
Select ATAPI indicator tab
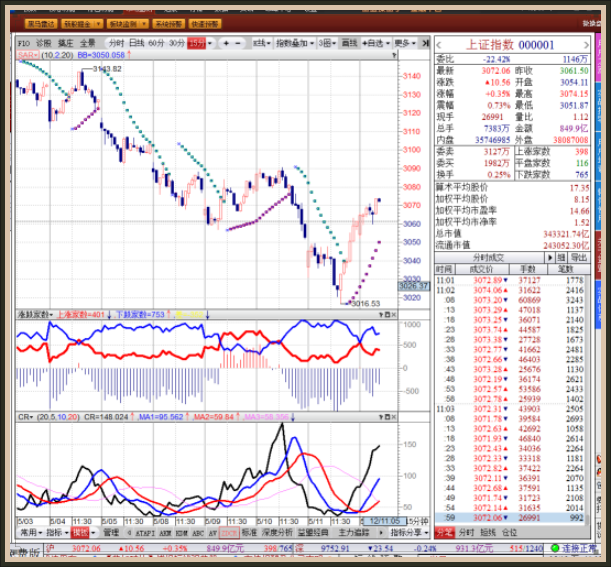pos(145,533)
